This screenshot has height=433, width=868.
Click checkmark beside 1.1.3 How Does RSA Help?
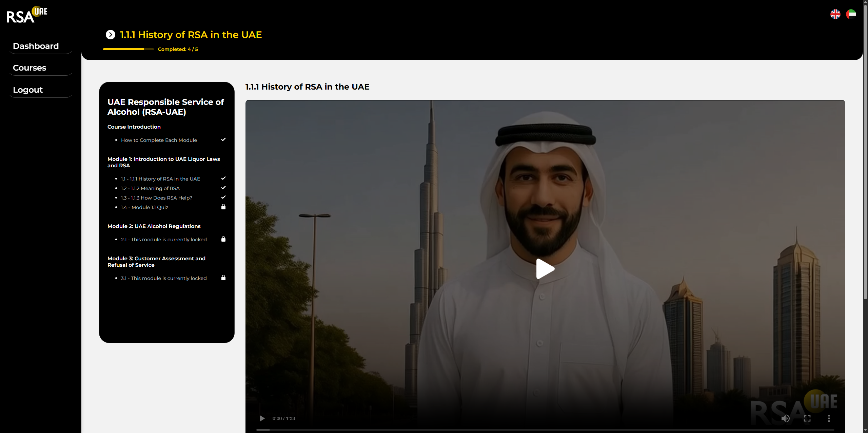[223, 197]
